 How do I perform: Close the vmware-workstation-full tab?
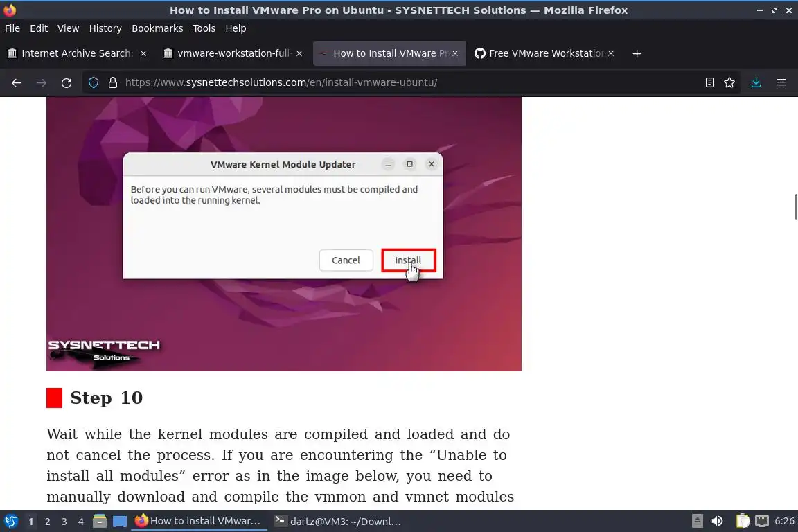[x=299, y=53]
